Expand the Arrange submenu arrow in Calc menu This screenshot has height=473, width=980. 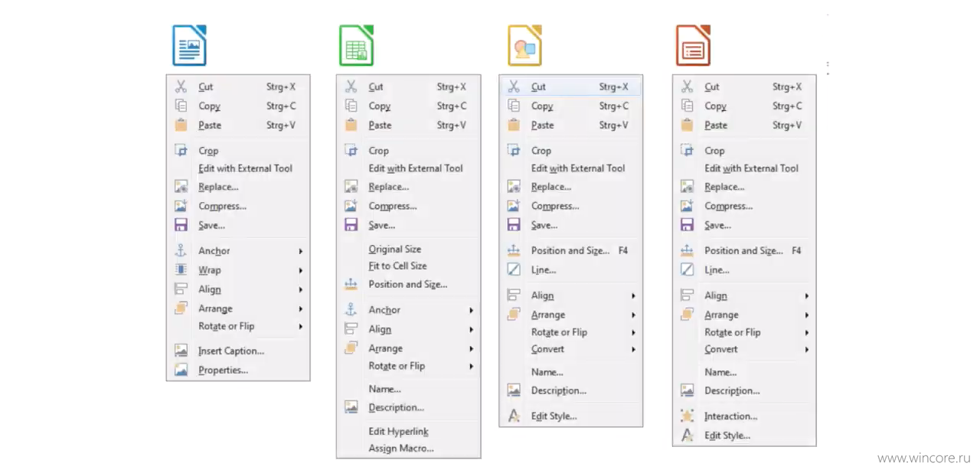472,349
